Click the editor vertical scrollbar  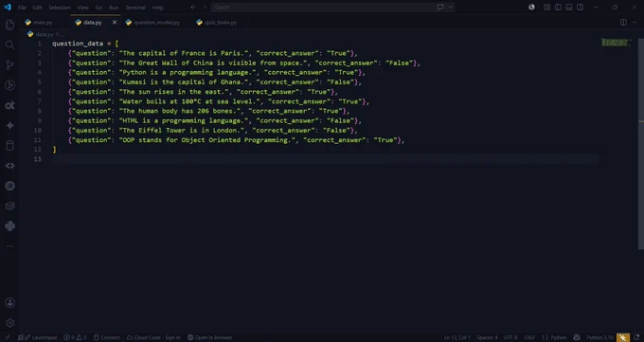(x=641, y=143)
